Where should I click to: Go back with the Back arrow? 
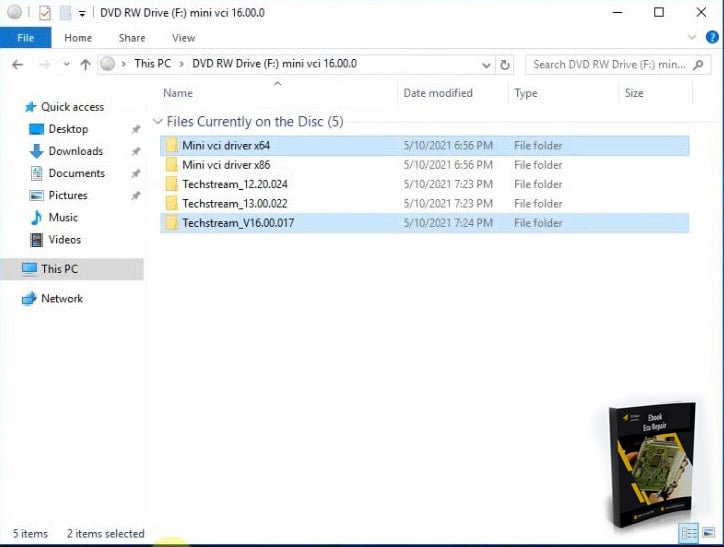tap(18, 65)
